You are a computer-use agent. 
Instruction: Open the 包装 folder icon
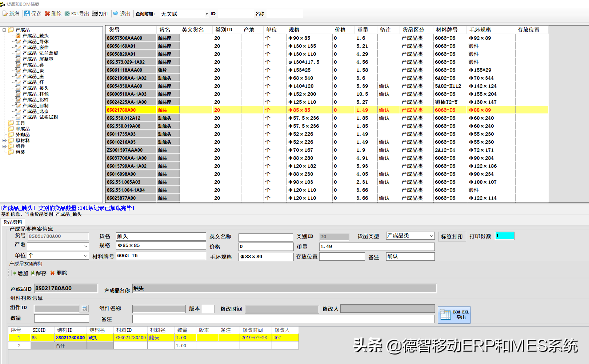tap(11, 152)
